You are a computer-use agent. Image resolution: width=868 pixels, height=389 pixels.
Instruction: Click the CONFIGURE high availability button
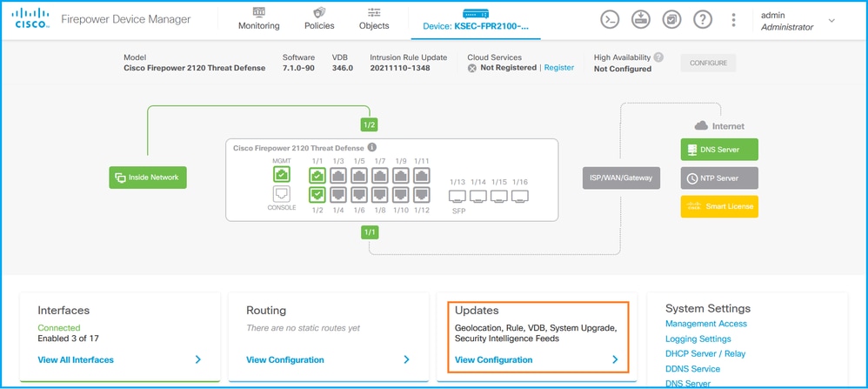(x=708, y=63)
